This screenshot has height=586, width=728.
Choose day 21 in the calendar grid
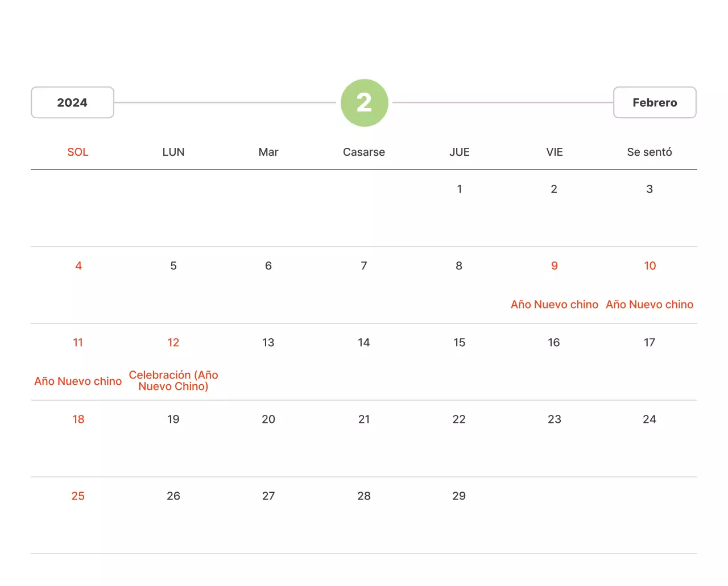pyautogui.click(x=364, y=419)
